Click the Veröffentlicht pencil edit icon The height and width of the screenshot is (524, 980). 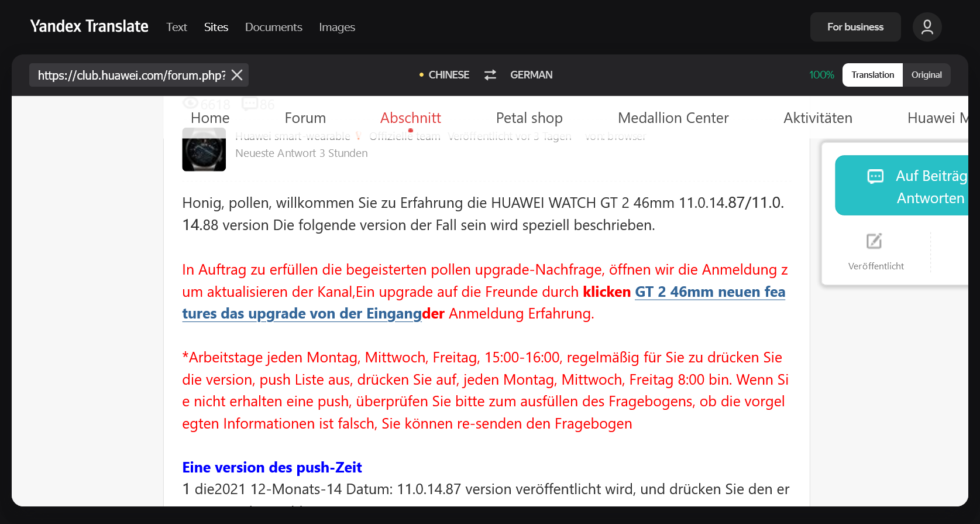(874, 241)
